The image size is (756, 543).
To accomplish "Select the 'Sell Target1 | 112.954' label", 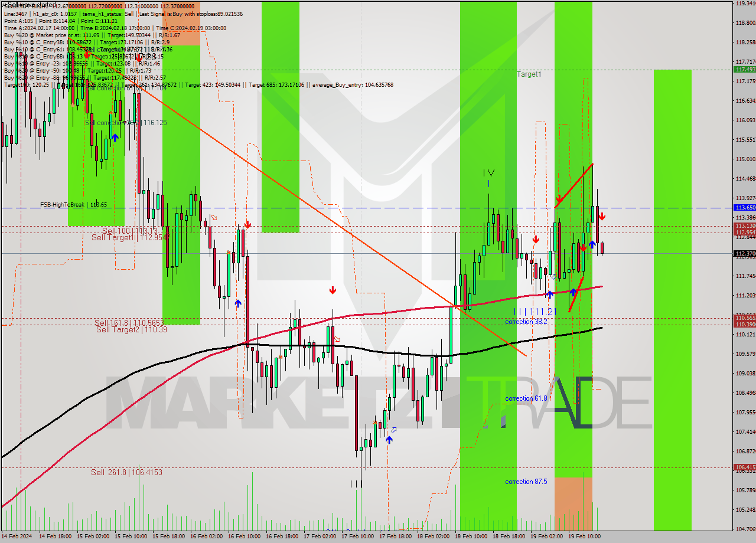I will (x=131, y=237).
